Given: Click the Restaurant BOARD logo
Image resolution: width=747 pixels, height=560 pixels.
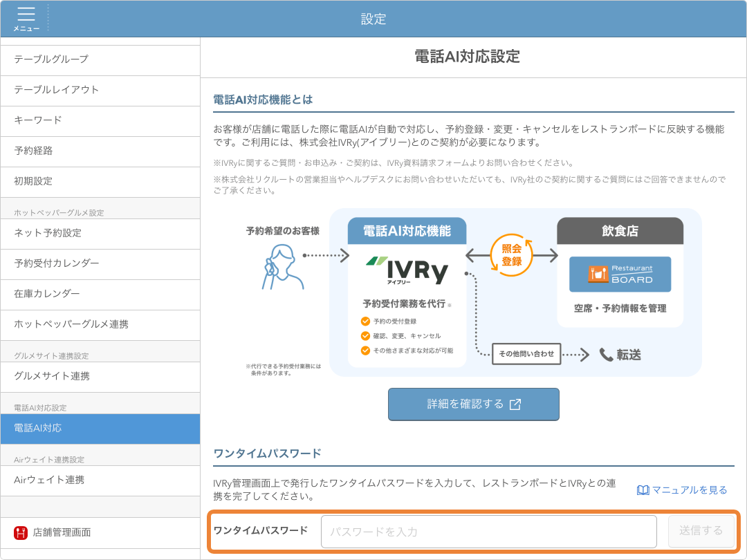Looking at the screenshot, I should 620,274.
